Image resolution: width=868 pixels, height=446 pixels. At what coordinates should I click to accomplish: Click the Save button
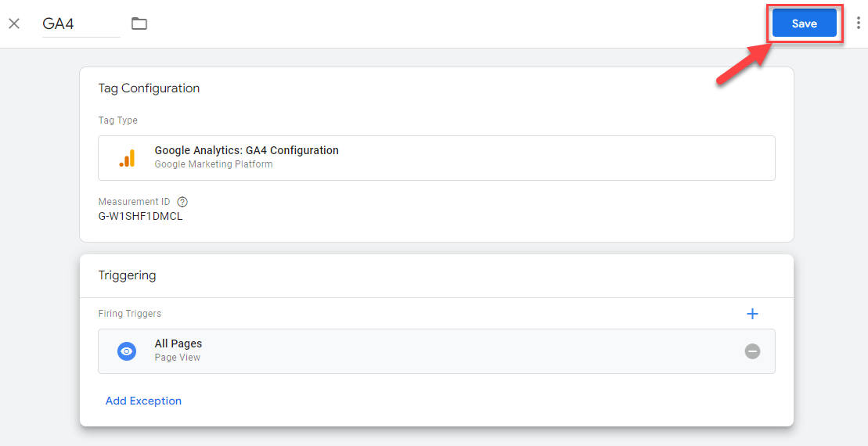805,23
